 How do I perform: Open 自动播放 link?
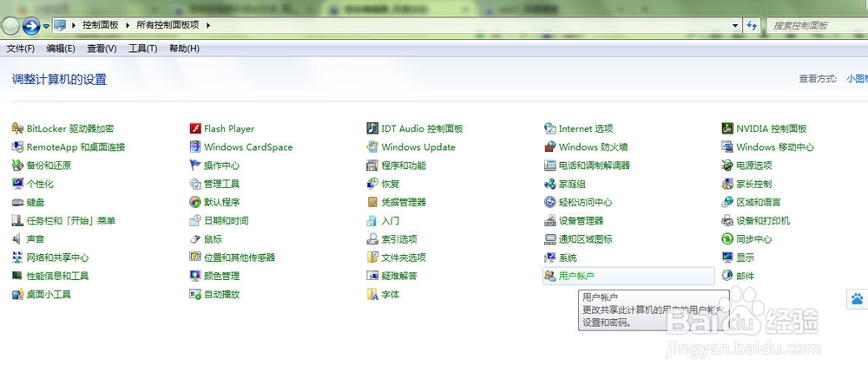point(221,295)
